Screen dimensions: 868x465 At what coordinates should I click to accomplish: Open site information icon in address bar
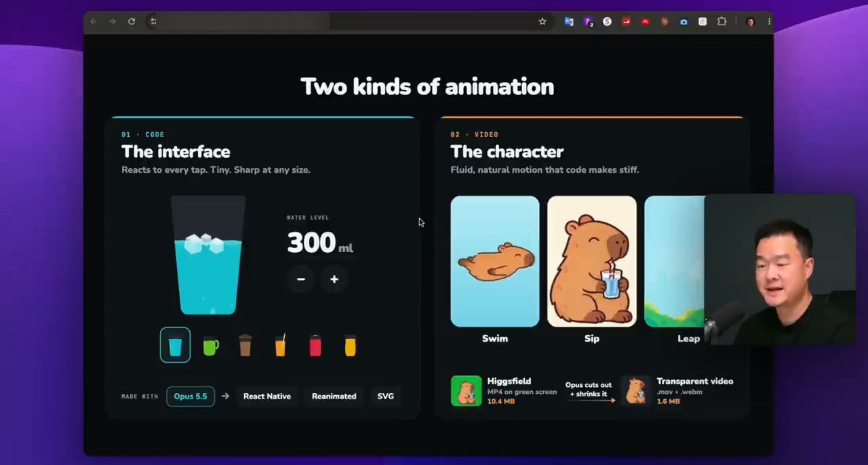tap(153, 22)
